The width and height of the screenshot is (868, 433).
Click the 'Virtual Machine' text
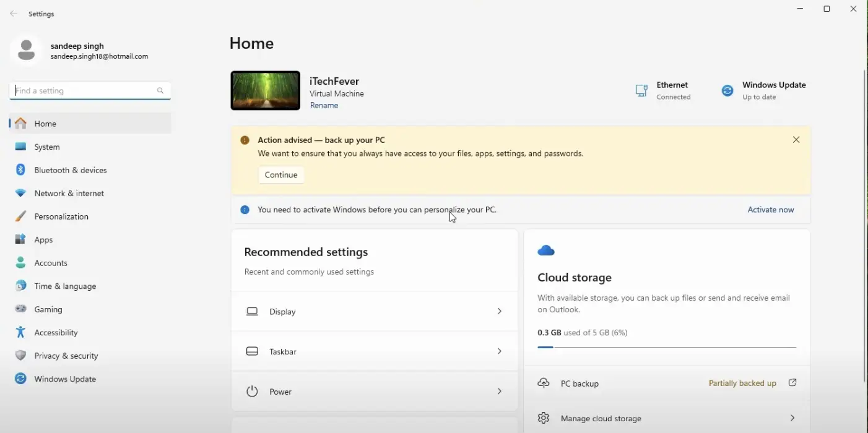(x=337, y=94)
